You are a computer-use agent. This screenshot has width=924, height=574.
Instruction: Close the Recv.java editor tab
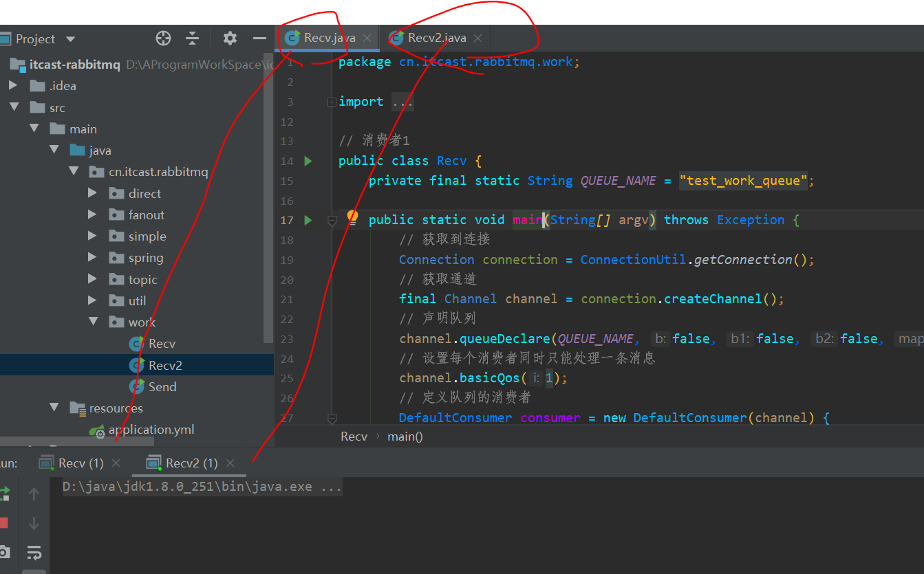[x=367, y=38]
